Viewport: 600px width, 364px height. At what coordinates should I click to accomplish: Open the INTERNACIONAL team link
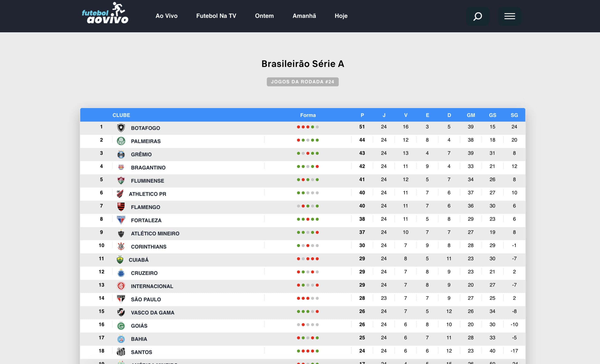(x=152, y=286)
